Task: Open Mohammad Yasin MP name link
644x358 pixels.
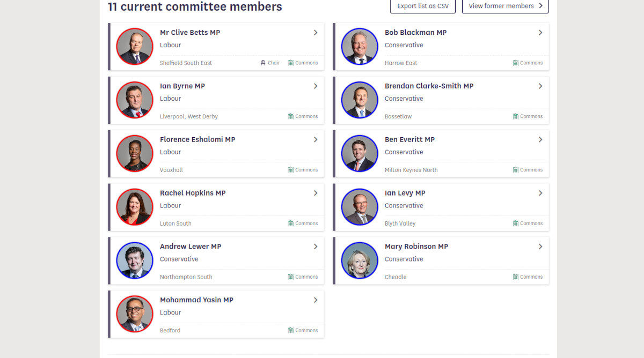Action: [x=196, y=300]
